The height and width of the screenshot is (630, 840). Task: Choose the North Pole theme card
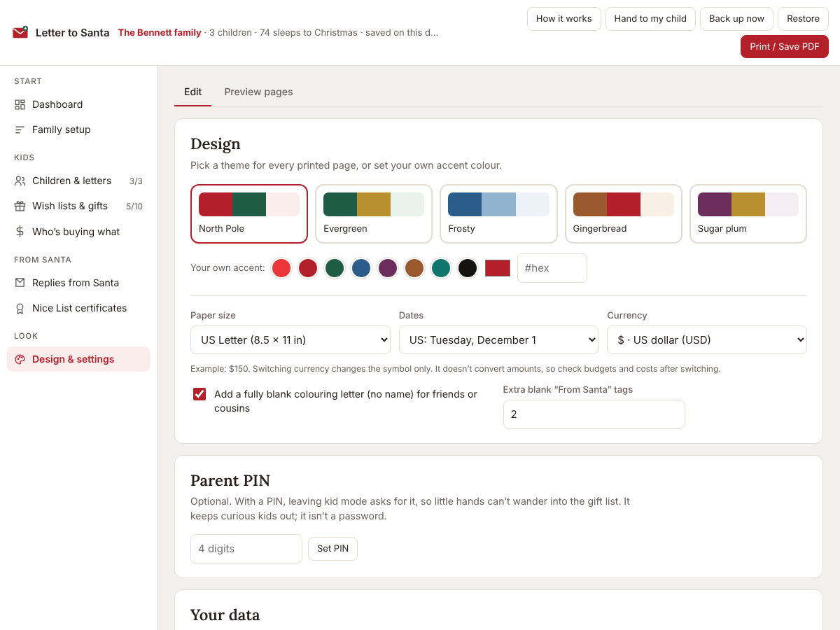click(249, 213)
